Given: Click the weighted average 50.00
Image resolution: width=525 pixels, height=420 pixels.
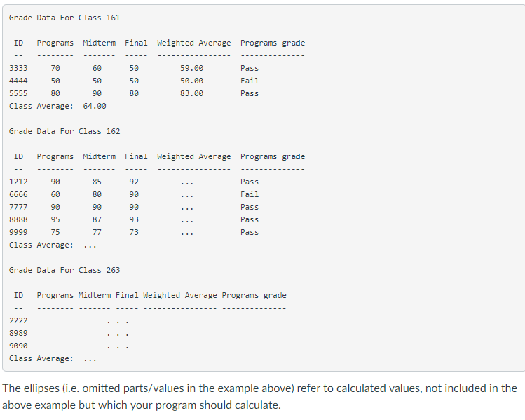Looking at the screenshot, I should click(191, 81).
